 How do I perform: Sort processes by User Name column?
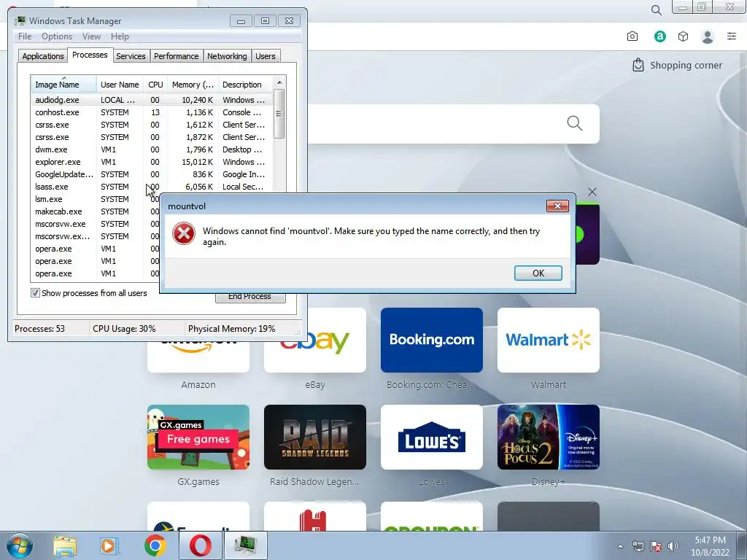pyautogui.click(x=120, y=85)
